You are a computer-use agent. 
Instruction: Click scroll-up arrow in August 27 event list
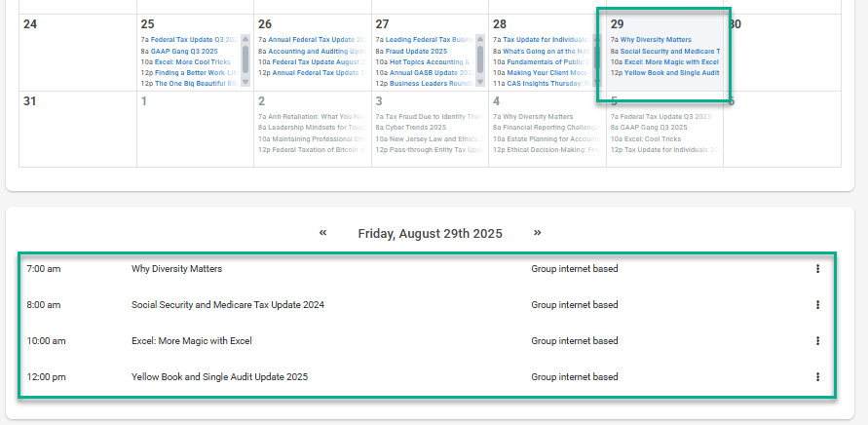[480, 40]
